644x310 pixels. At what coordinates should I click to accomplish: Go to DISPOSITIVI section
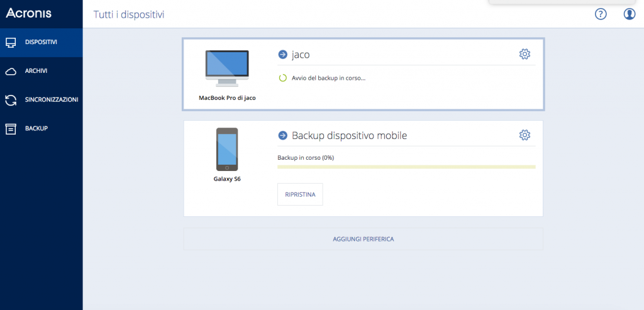point(41,42)
